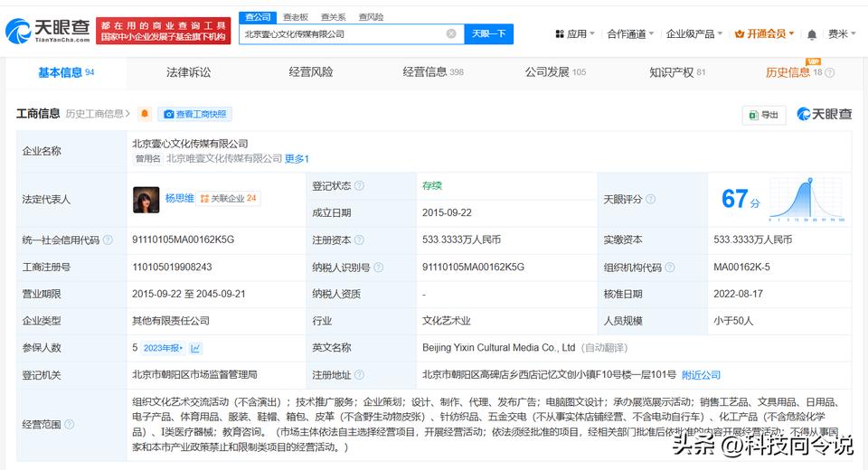The width and height of the screenshot is (868, 470).
Task: Click the 文化艺术业 industry value
Action: [x=446, y=321]
